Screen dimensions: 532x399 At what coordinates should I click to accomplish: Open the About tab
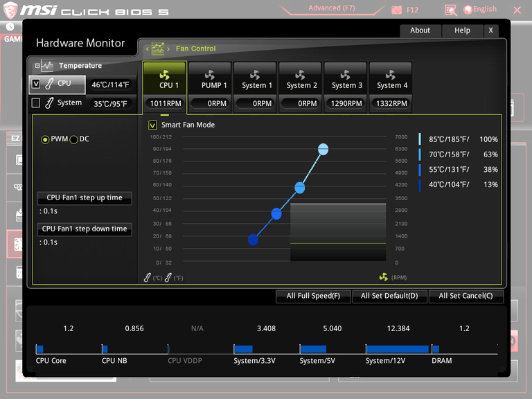click(420, 30)
